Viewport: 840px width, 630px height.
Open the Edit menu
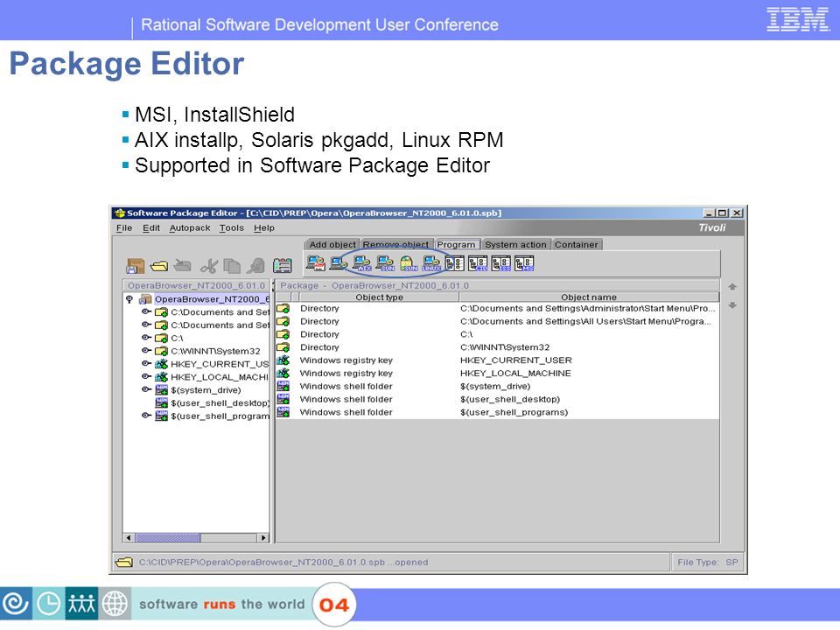click(151, 227)
